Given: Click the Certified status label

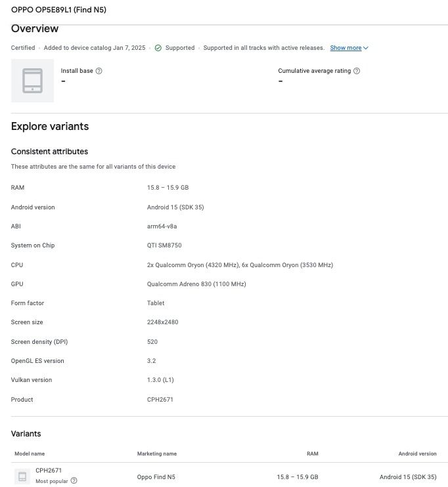Looking at the screenshot, I should (23, 48).
